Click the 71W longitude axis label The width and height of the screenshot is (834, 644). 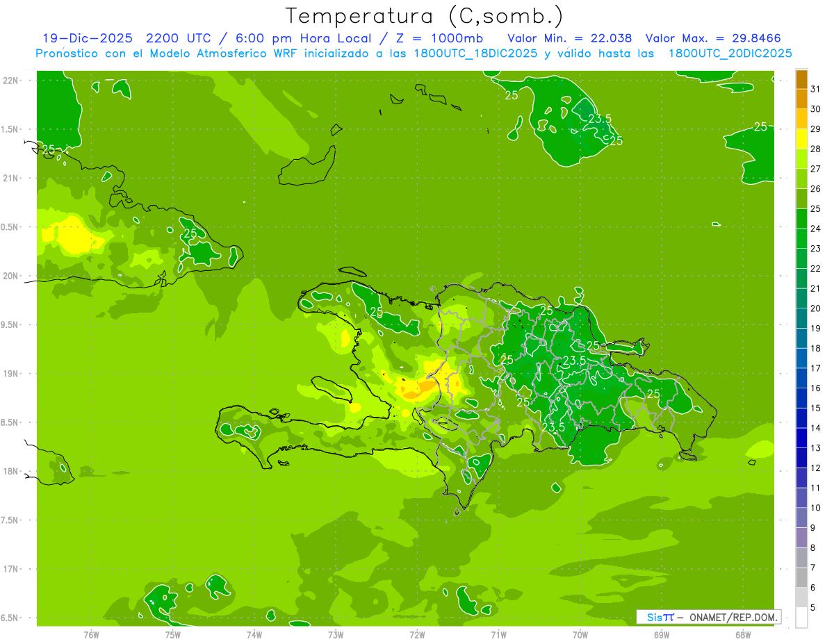click(x=498, y=635)
